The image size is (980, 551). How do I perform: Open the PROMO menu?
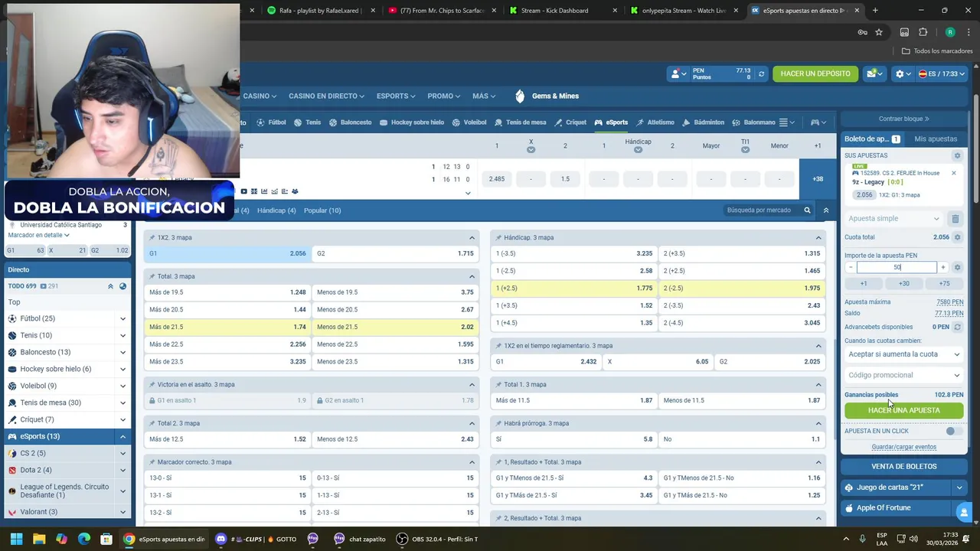(443, 96)
